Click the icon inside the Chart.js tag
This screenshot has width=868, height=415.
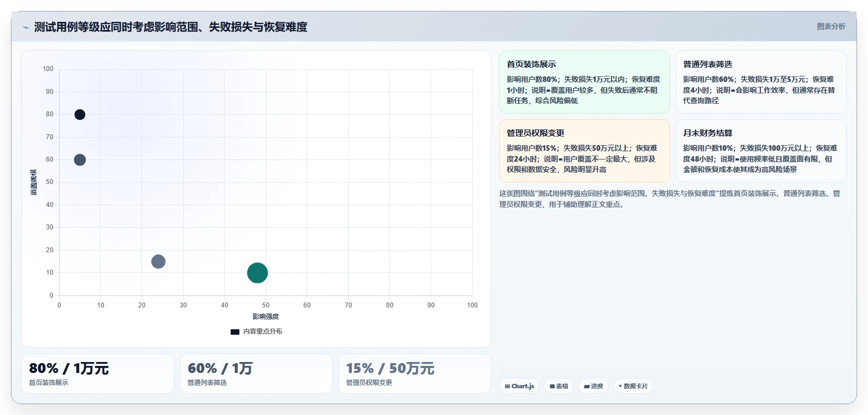pos(507,386)
